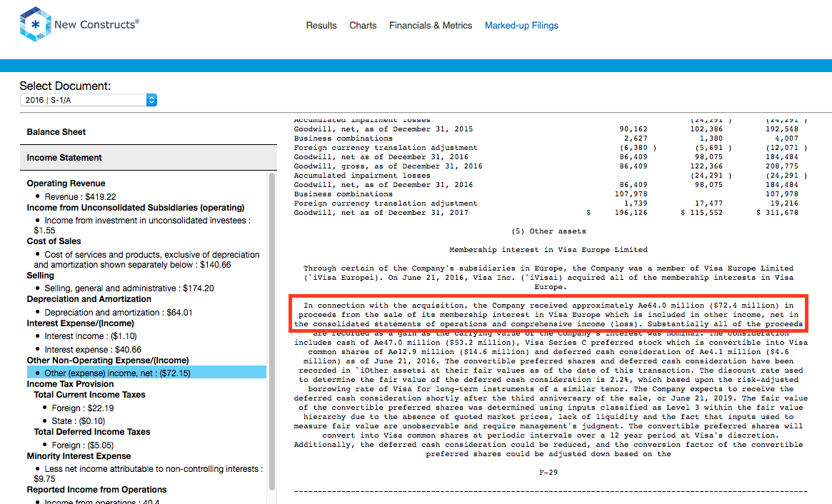Select Depreciation and amortization : $64.01
Viewport: 832px width, 504px height.
(x=119, y=313)
